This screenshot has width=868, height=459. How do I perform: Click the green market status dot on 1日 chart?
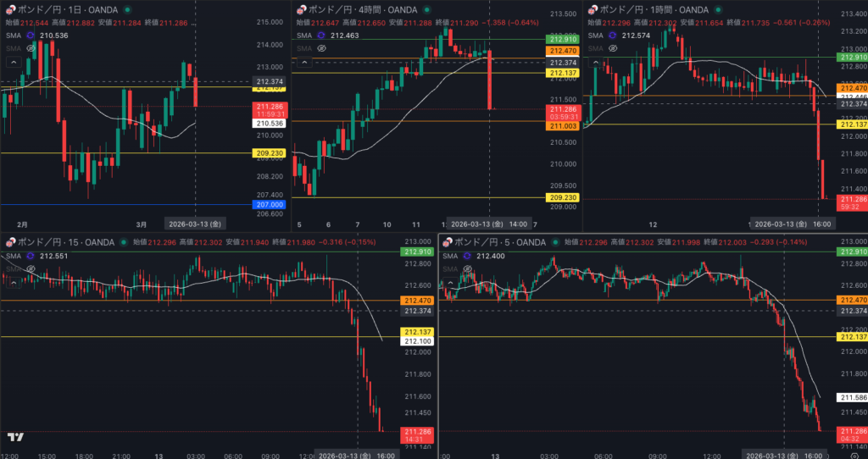pos(128,9)
